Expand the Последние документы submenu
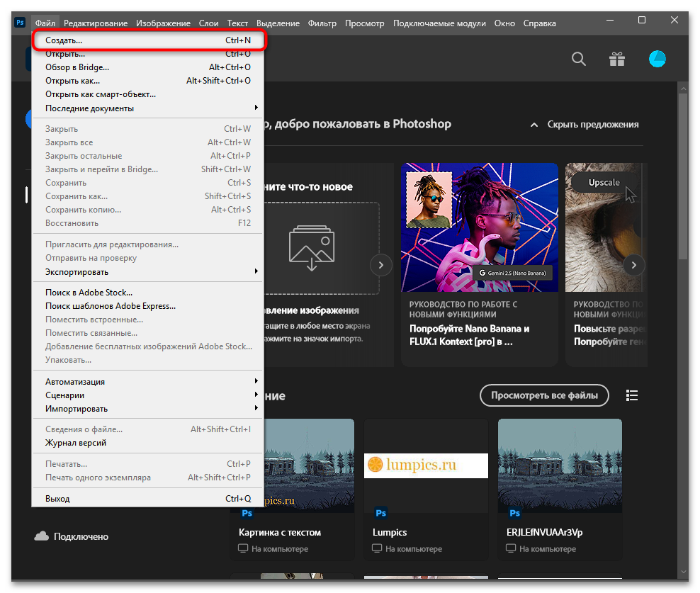This screenshot has width=700, height=593. point(148,108)
